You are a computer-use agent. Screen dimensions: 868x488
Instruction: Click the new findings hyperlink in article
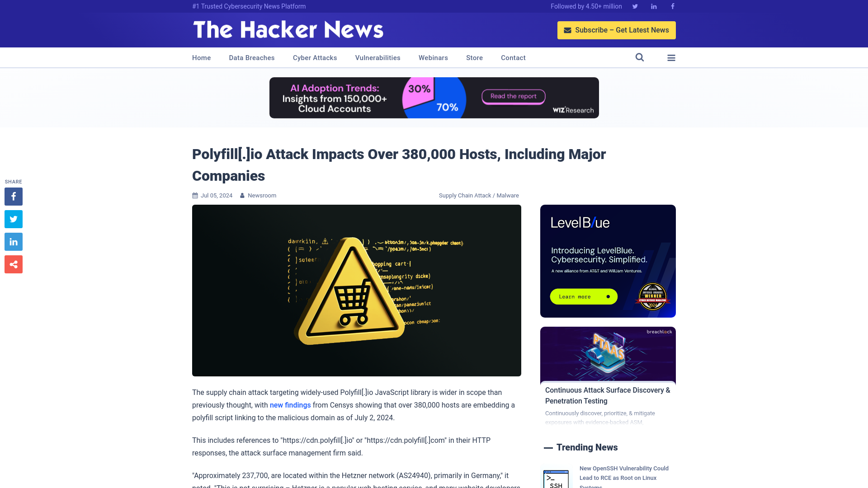click(290, 405)
